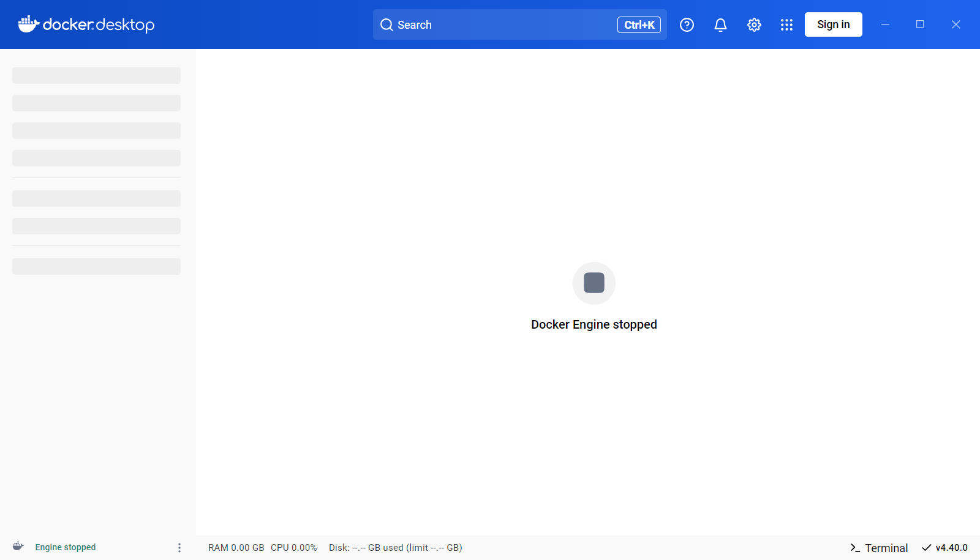Maximize the Docker Desktop window
Image resolution: width=980 pixels, height=560 pixels.
[x=920, y=24]
